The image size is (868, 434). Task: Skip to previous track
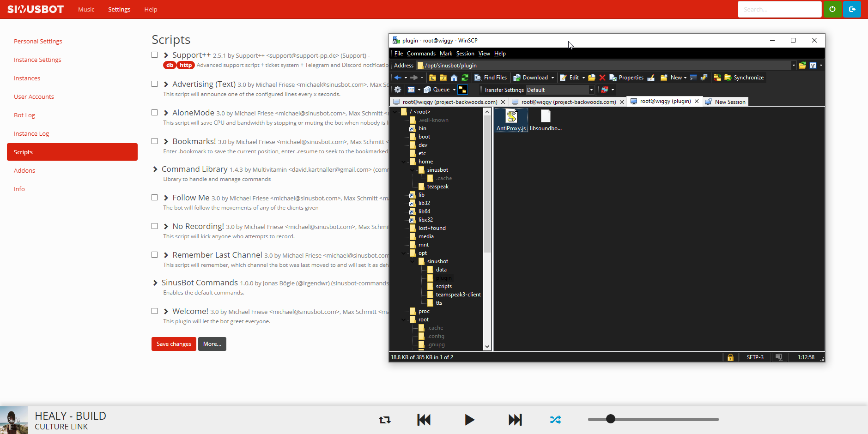click(x=424, y=420)
